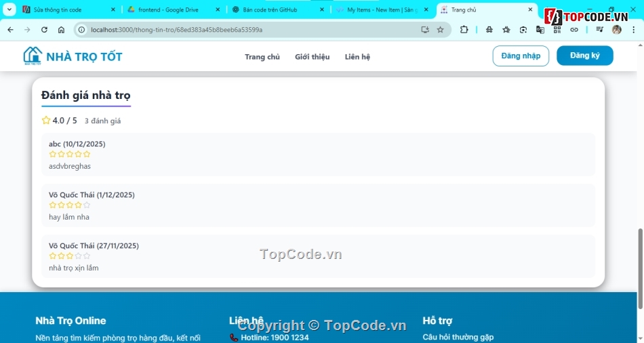The image size is (644, 343).
Task: Click the star beside the 4.0 / 5 rating
Action: (x=46, y=120)
